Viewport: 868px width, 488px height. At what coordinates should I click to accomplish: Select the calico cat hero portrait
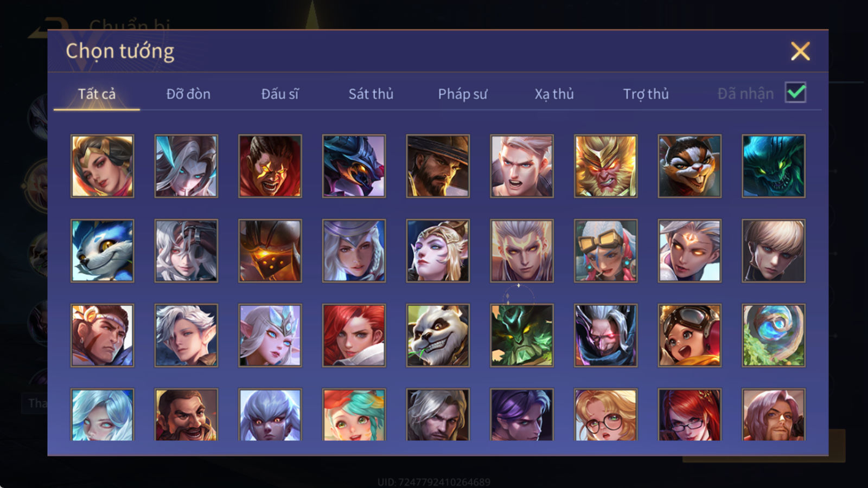[x=690, y=166]
